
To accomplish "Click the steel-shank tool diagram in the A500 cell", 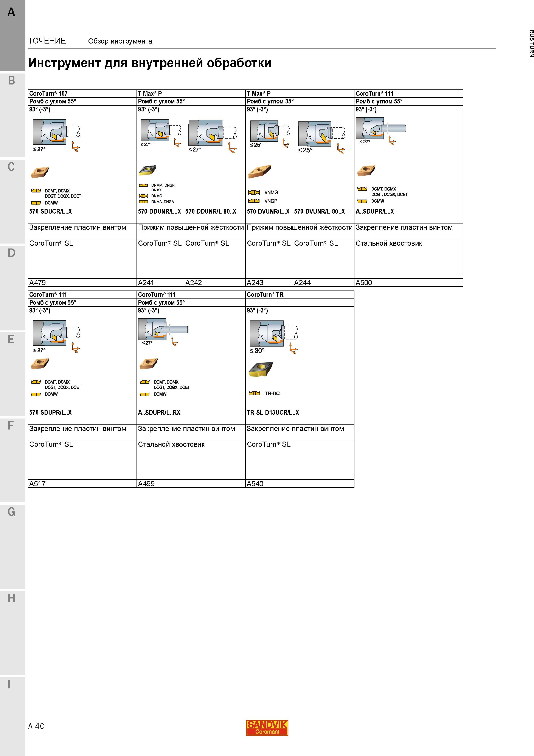I will [381, 131].
